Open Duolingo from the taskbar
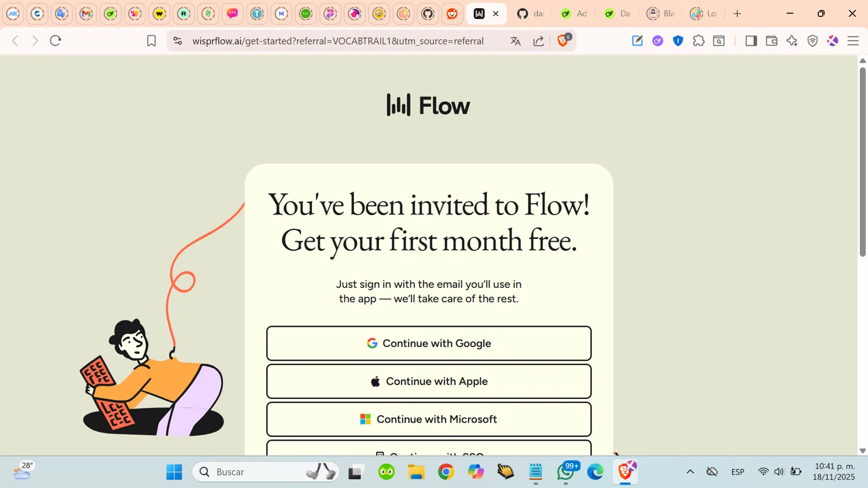 pyautogui.click(x=387, y=472)
